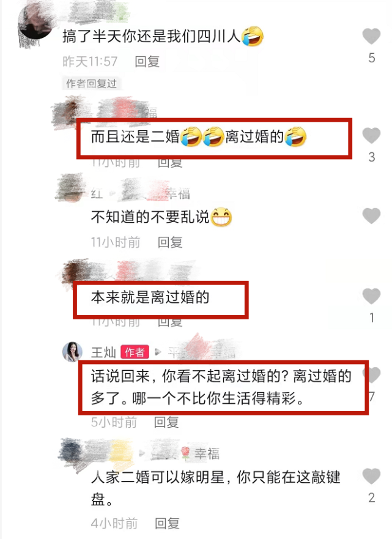
Task: Select the comment text 本来就是离过婚的
Action: pos(150,297)
